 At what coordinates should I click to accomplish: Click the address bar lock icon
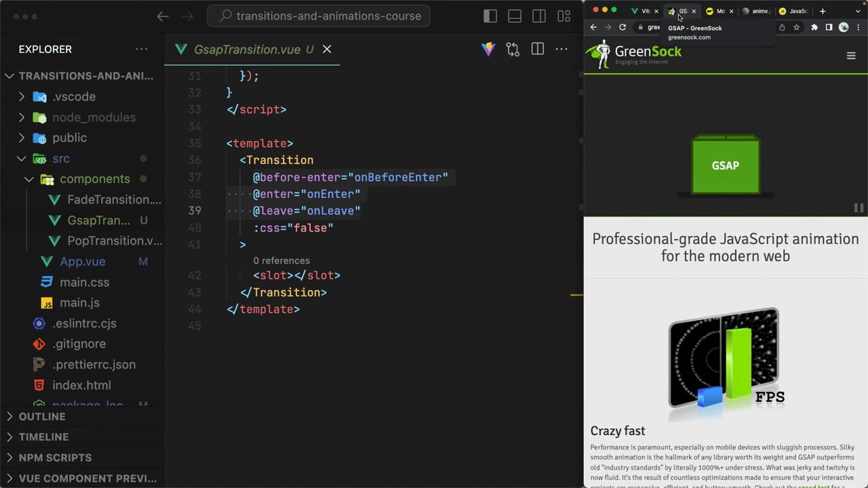click(x=640, y=27)
